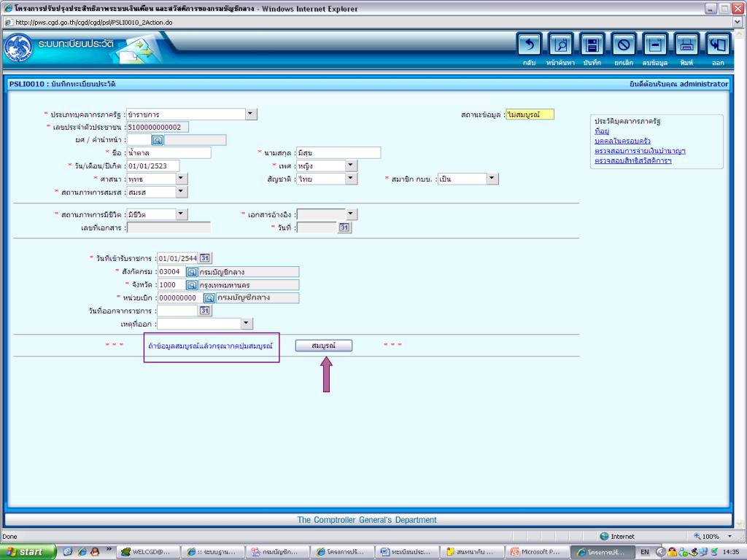Click the 14:35 clock in system tray
This screenshot has height=560, width=747.
[x=730, y=552]
